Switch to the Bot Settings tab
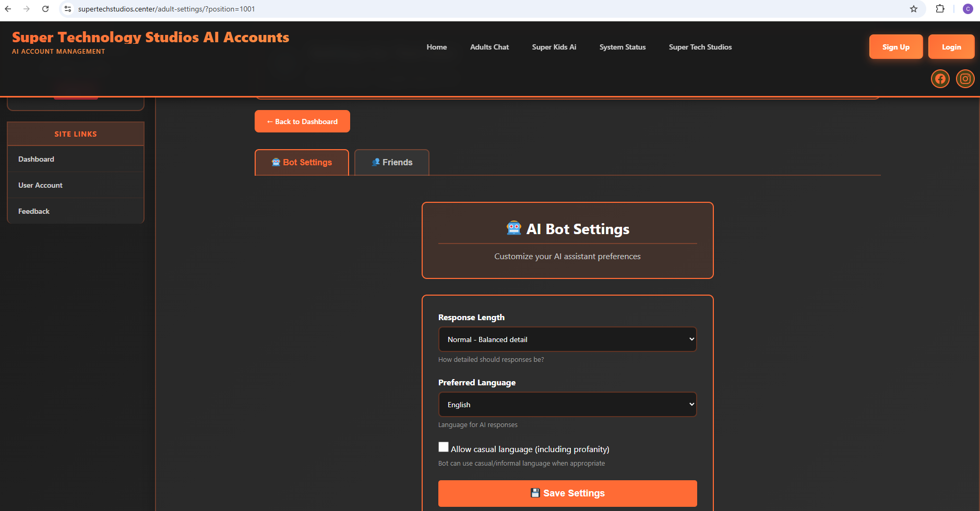This screenshot has height=511, width=980. click(x=302, y=162)
